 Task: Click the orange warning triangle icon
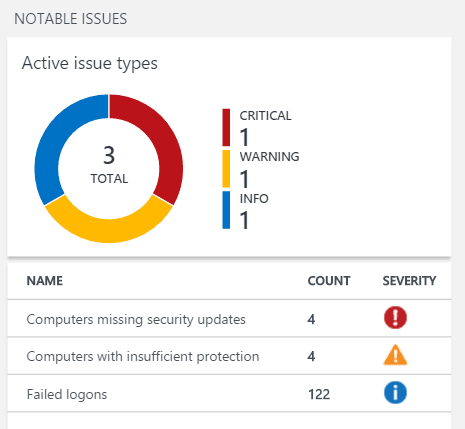click(x=395, y=355)
